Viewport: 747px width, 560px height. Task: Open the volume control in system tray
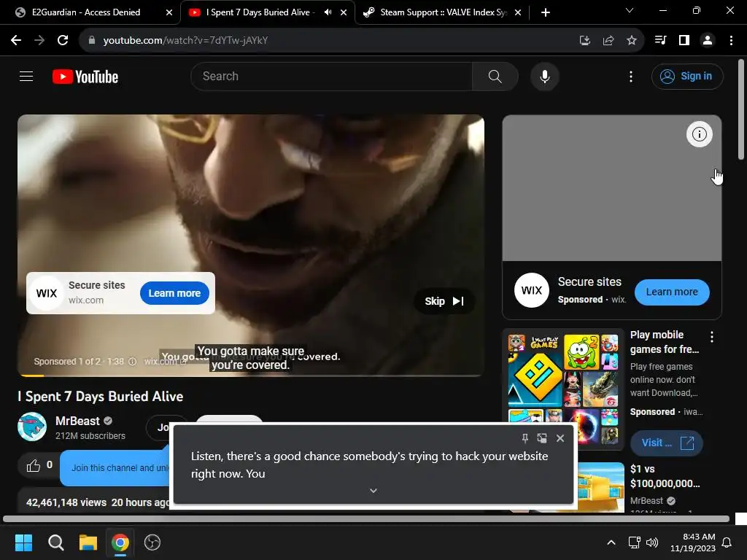pos(651,542)
